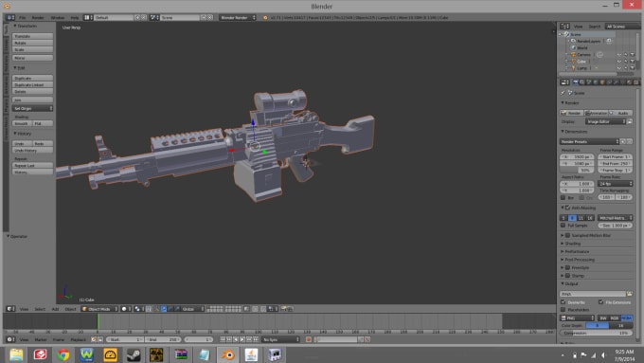The width and height of the screenshot is (644, 363).
Task: Click the Scale button in tool shelf
Action: (32, 49)
